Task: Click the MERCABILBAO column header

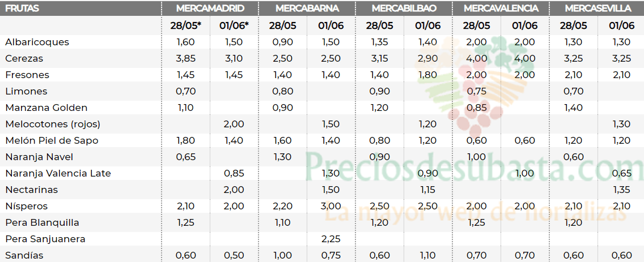Action: [404, 8]
